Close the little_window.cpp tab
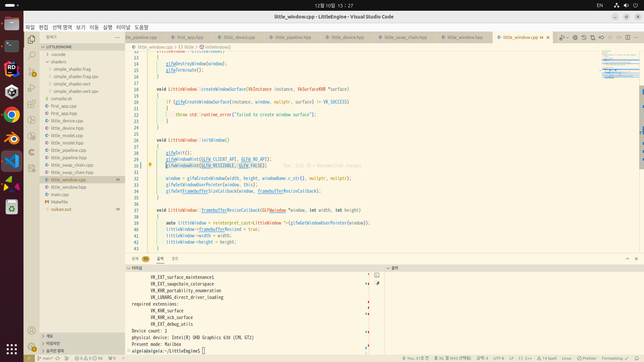The image size is (644, 362). point(548,38)
